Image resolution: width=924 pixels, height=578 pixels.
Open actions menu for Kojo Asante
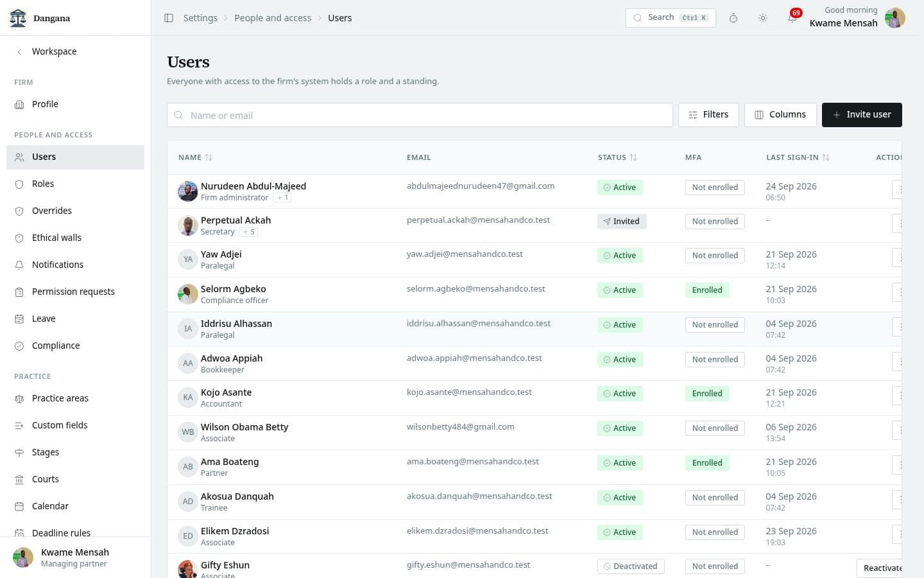click(x=898, y=396)
